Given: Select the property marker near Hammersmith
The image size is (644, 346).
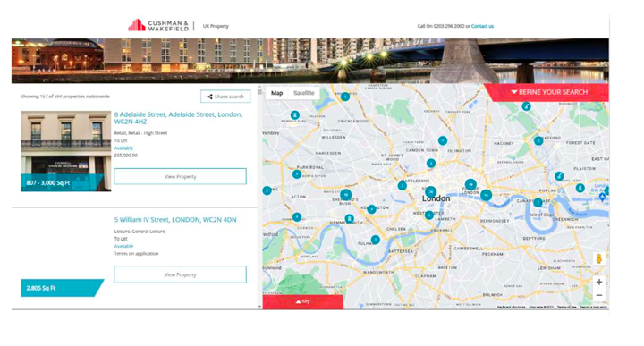Looking at the screenshot, I should 349,219.
